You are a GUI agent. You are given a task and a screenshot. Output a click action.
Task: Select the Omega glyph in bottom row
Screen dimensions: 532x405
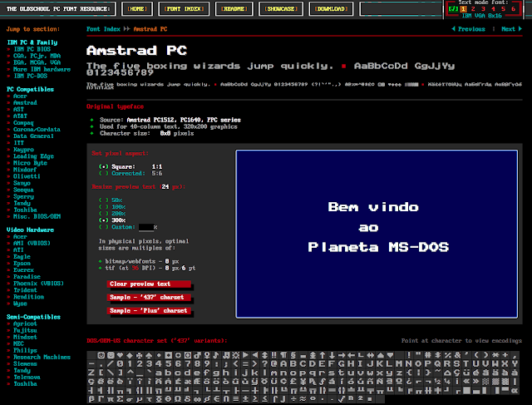pos(179,399)
